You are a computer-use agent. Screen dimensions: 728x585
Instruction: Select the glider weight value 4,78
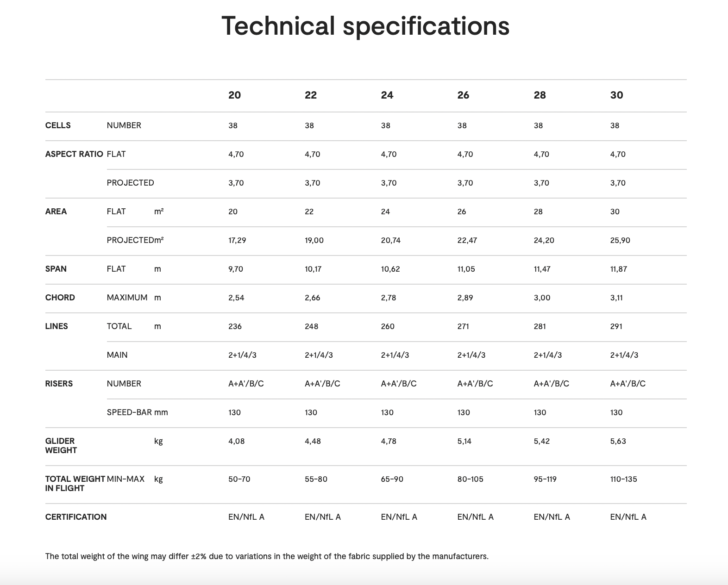(x=388, y=441)
